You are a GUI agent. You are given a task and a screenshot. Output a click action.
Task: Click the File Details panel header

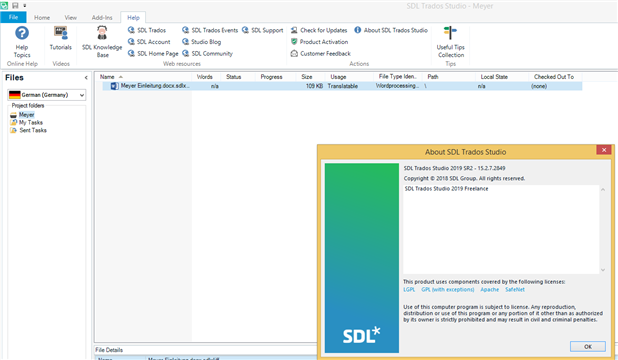(x=109, y=350)
